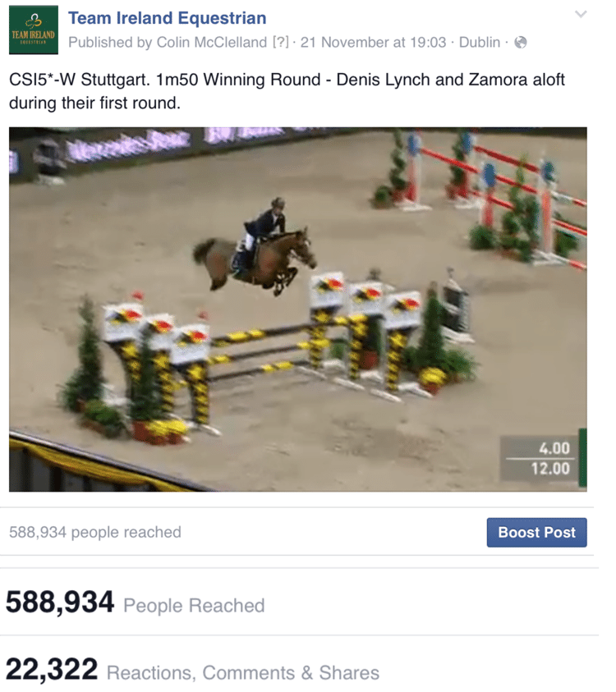Open the 21 November at 19:03 timestamp
Screen dimensions: 616x692
tap(373, 43)
